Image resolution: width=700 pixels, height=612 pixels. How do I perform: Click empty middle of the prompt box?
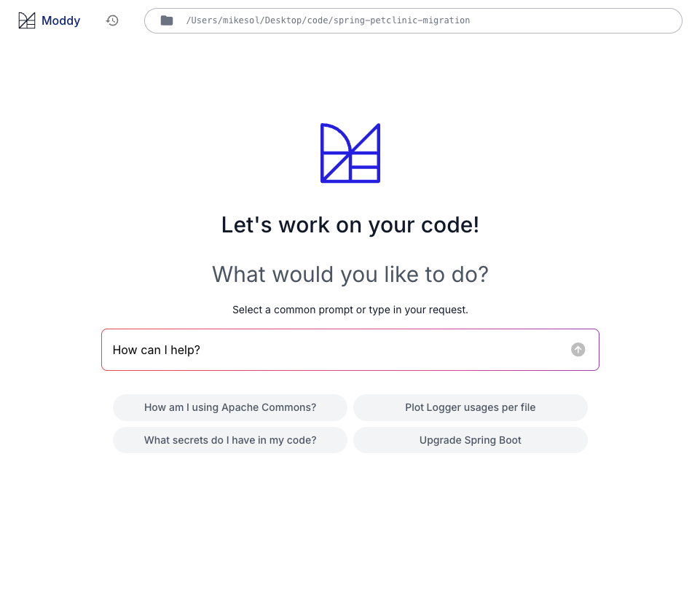pos(384,350)
